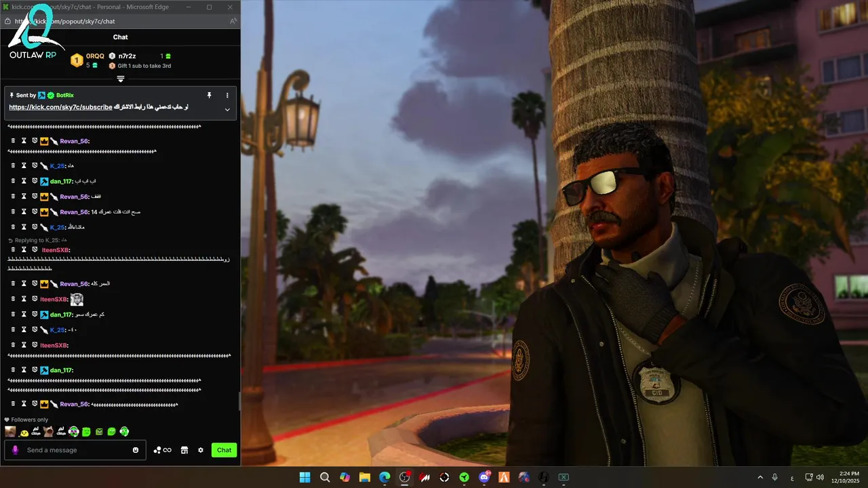Click username K_25 on the '-٤٠' message
The height and width of the screenshot is (488, 868).
click(57, 330)
